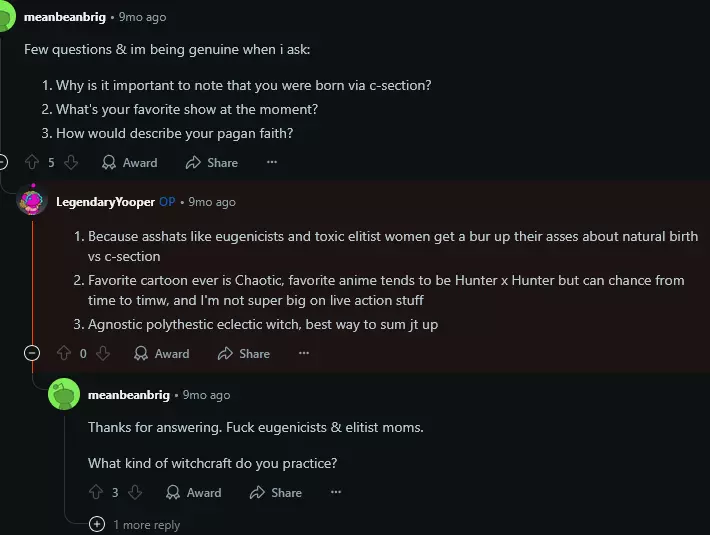Open more options on top comment
710x535 pixels.
pyautogui.click(x=271, y=162)
